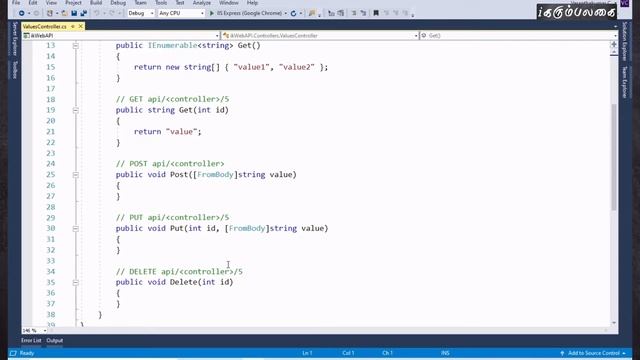Open the Toolbox side tab
The image size is (640, 360).
click(15, 70)
